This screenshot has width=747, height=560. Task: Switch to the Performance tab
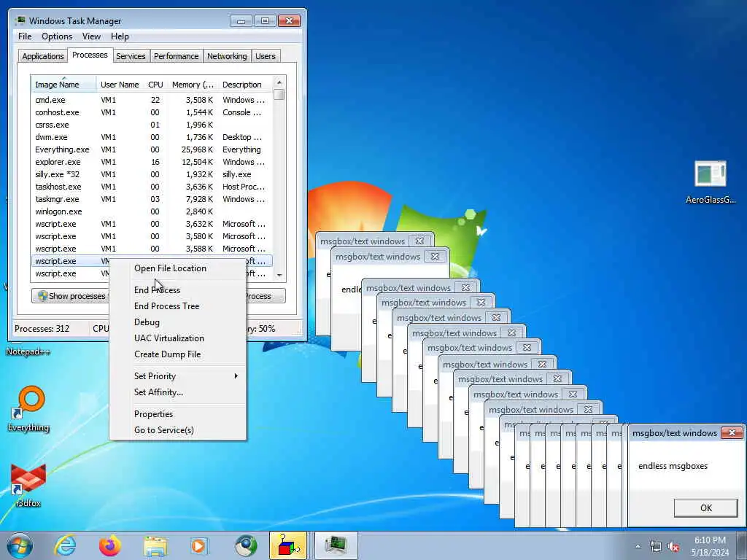177,56
